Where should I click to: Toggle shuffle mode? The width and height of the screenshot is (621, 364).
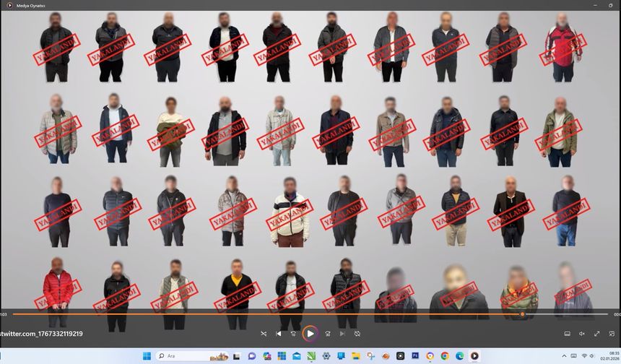(x=264, y=334)
